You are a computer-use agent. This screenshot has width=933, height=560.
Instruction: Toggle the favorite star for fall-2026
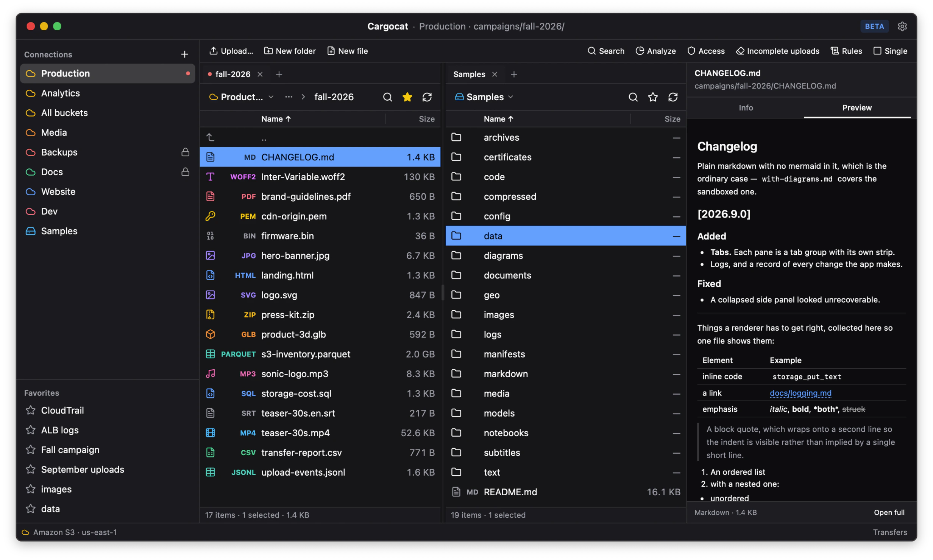(x=407, y=97)
